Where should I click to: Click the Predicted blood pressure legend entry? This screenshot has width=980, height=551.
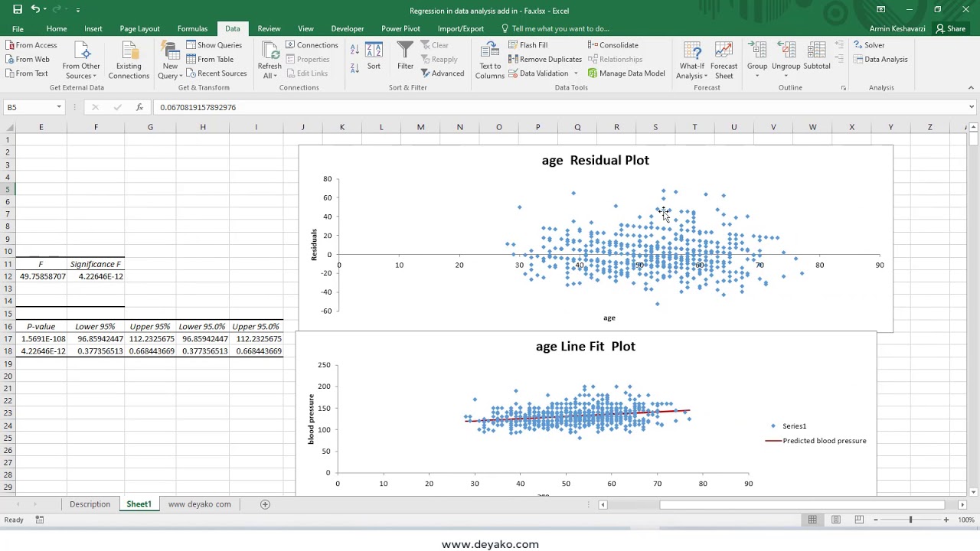[816, 441]
